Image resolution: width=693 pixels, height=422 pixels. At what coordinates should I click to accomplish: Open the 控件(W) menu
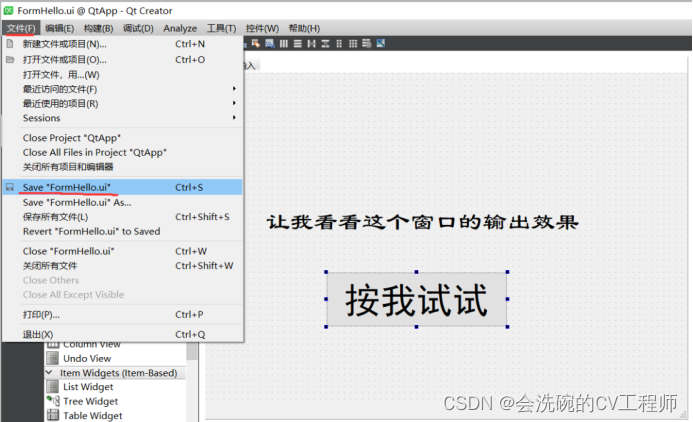pyautogui.click(x=262, y=28)
